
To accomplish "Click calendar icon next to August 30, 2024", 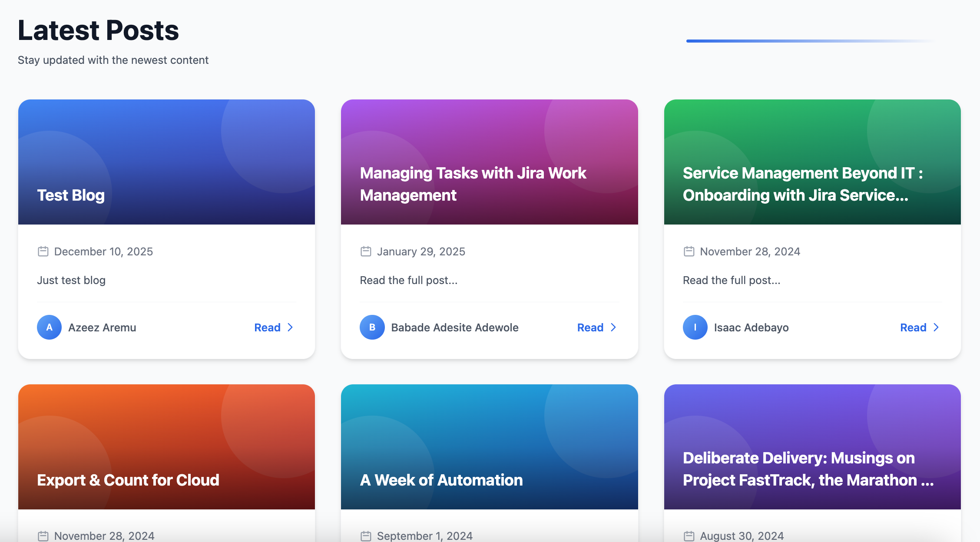I will 689,536.
